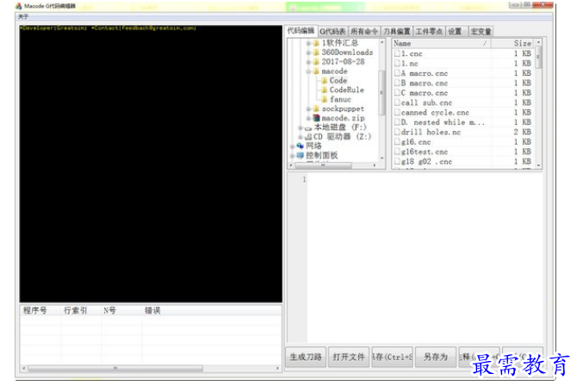Expand the CD 驱动器 (Z:) node
This screenshot has width=577, height=392.
coord(301,137)
